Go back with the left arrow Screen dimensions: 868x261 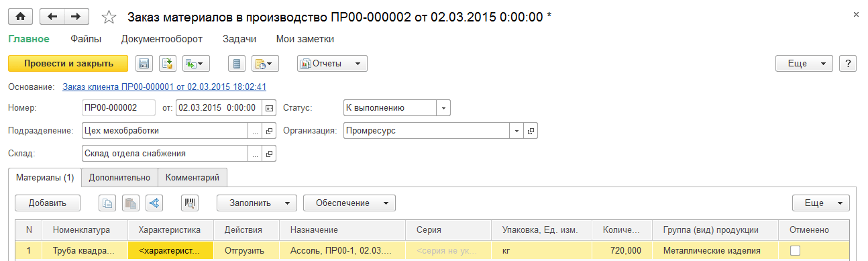pyautogui.click(x=52, y=16)
